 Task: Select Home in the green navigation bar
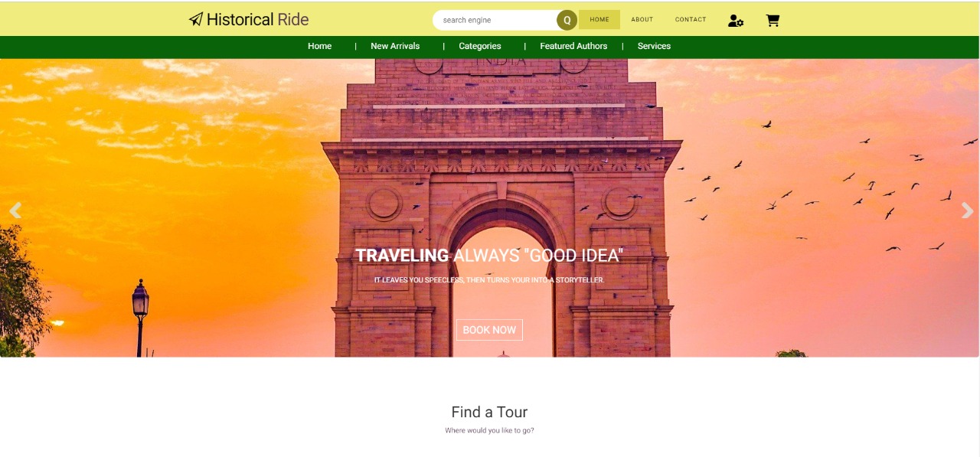(319, 47)
